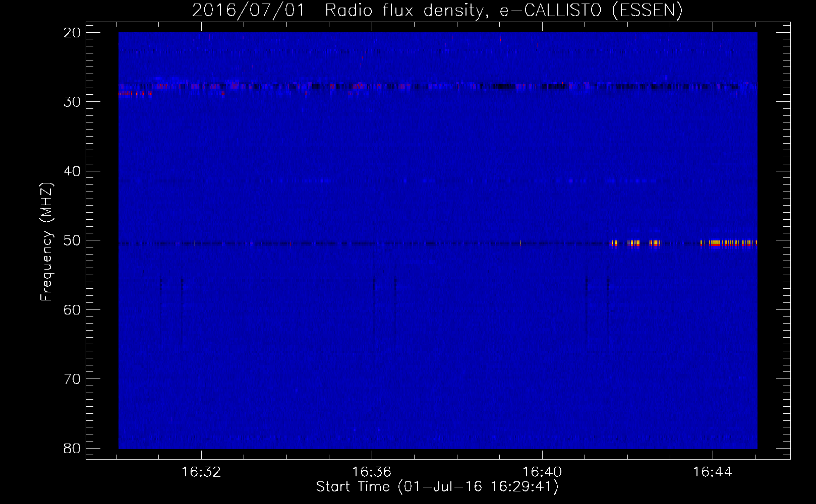Click the 16:44 time tick label
This screenshot has width=816, height=504.
click(713, 472)
